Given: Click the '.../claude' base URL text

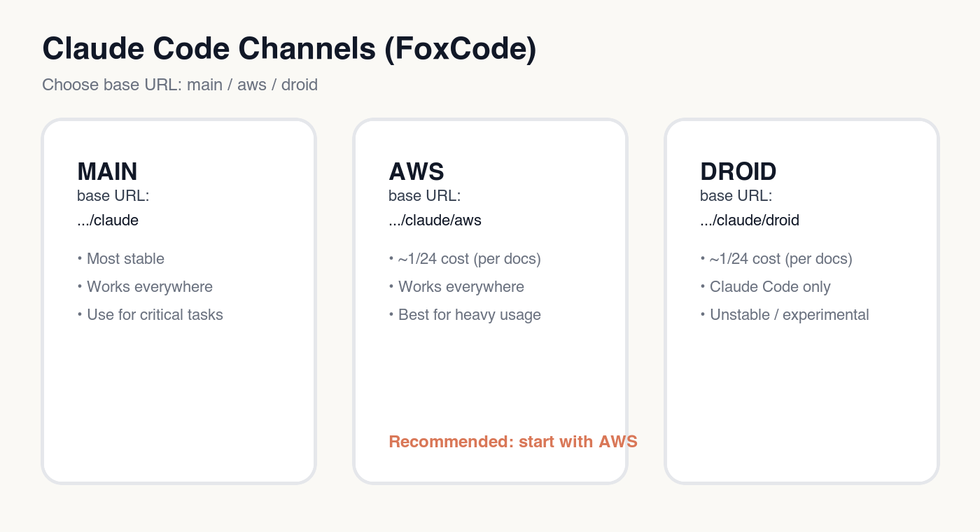Looking at the screenshot, I should [108, 220].
